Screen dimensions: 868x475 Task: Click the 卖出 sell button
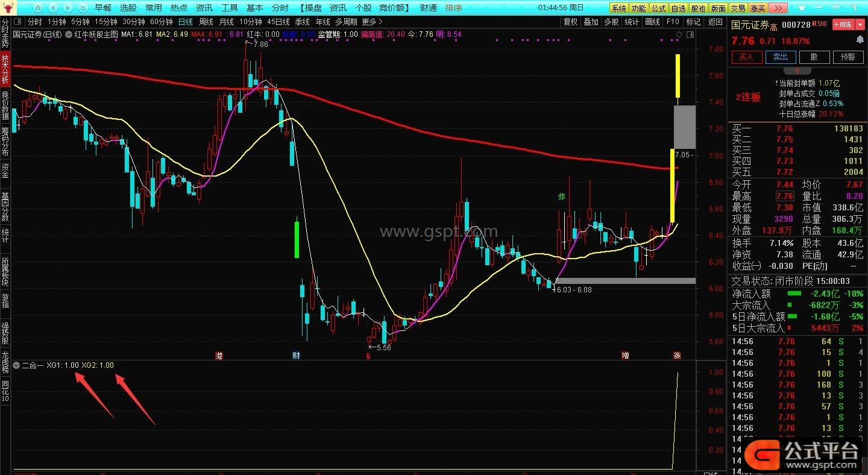(780, 57)
